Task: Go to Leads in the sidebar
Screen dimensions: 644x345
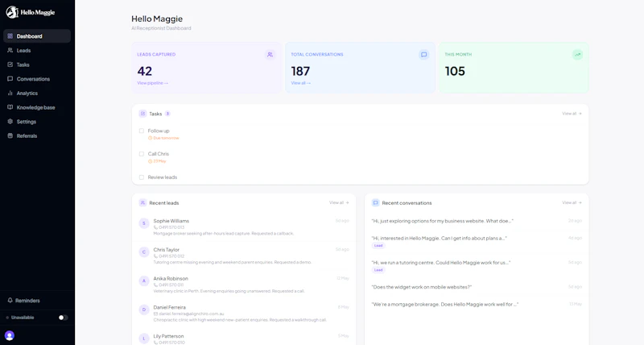Action: [37, 50]
